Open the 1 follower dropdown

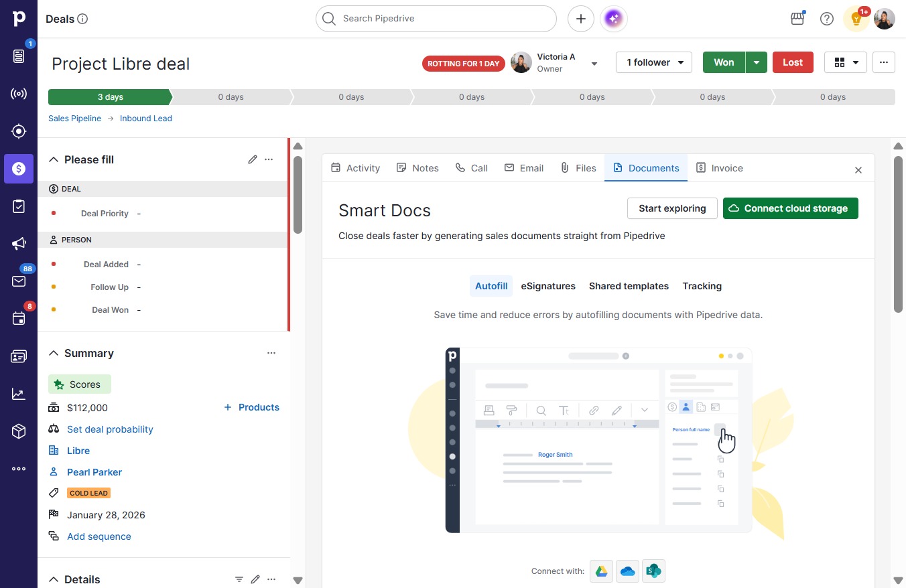pyautogui.click(x=654, y=62)
